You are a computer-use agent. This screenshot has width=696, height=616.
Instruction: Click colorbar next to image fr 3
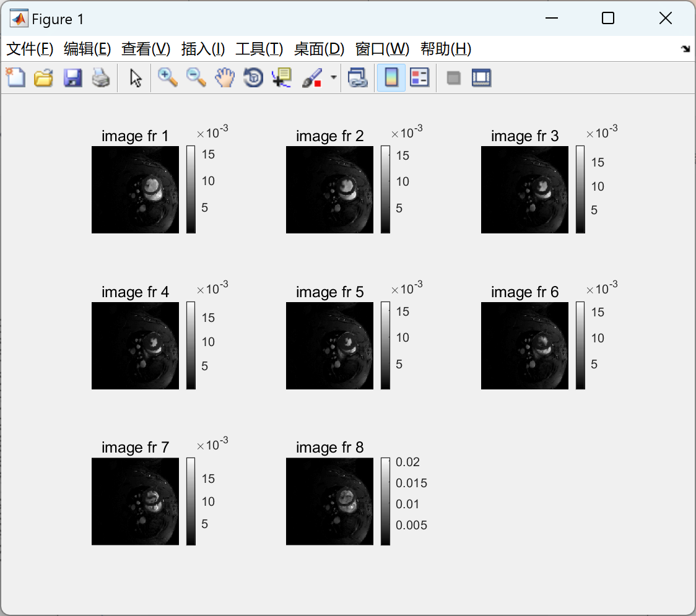click(580, 189)
